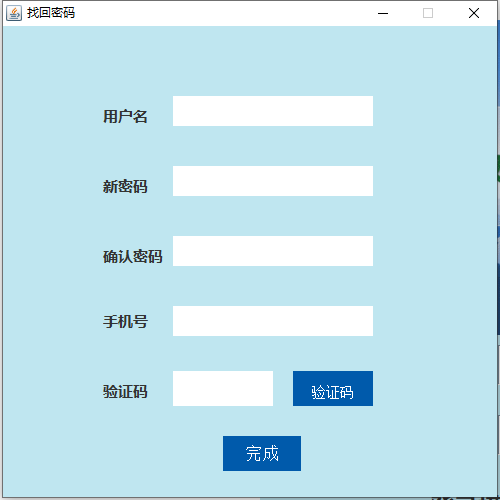500x500 pixels.
Task: Minimize the 找回密码 window
Action: tap(383, 13)
